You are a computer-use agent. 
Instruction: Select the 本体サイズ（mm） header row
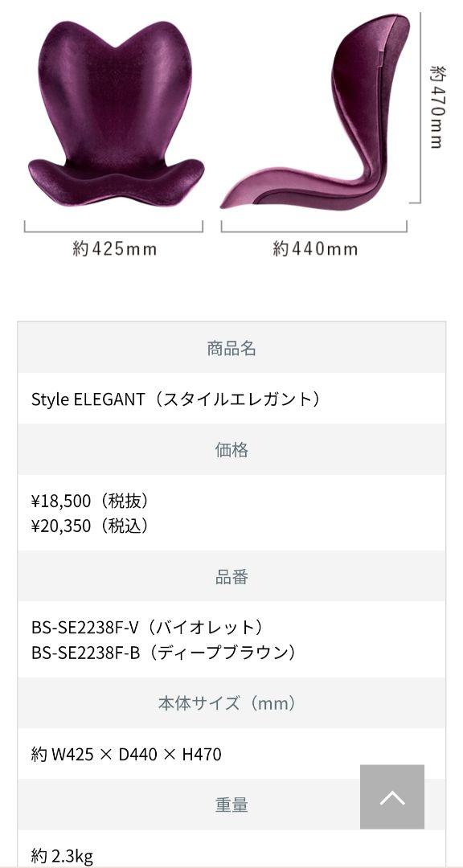[231, 703]
